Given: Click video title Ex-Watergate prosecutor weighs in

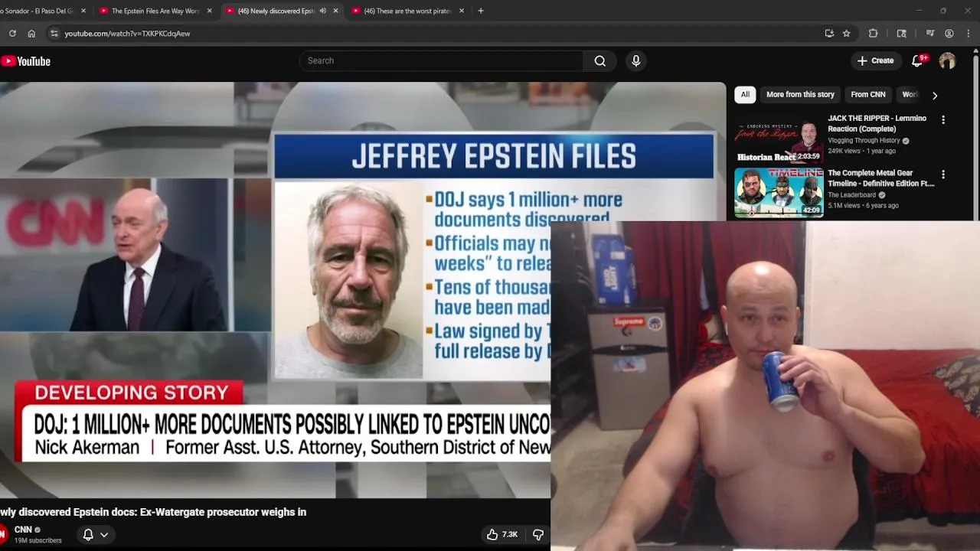Looking at the screenshot, I should (153, 512).
